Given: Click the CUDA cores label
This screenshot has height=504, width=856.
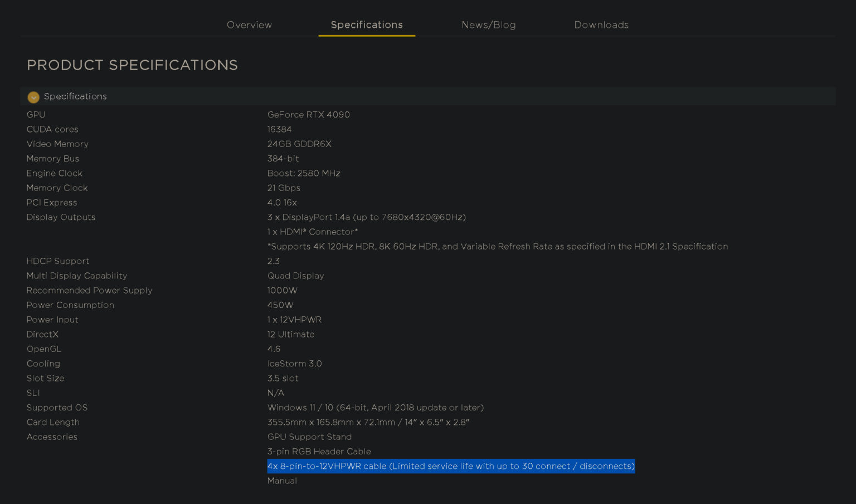Looking at the screenshot, I should pos(52,129).
